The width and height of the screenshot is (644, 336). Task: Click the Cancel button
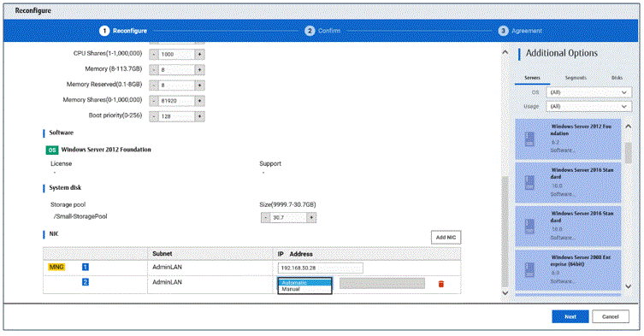pos(611,316)
